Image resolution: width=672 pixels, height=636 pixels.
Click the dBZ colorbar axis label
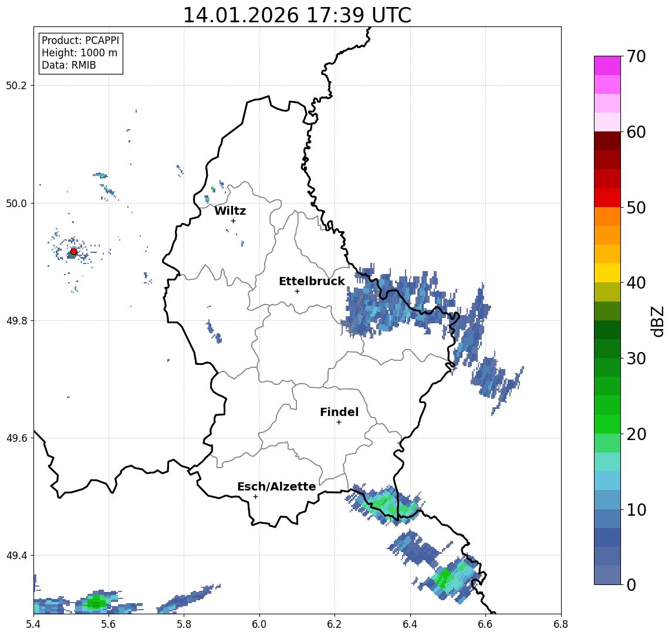click(657, 322)
